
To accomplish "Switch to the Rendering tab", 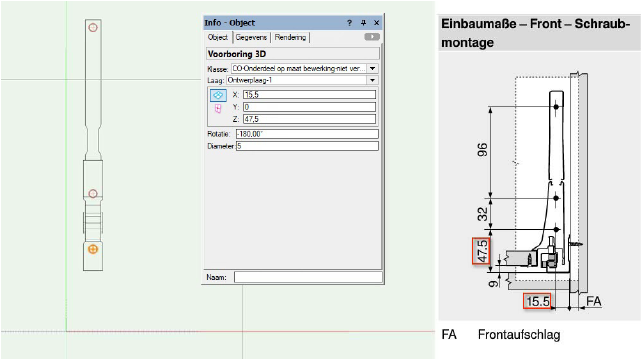I will pyautogui.click(x=290, y=37).
